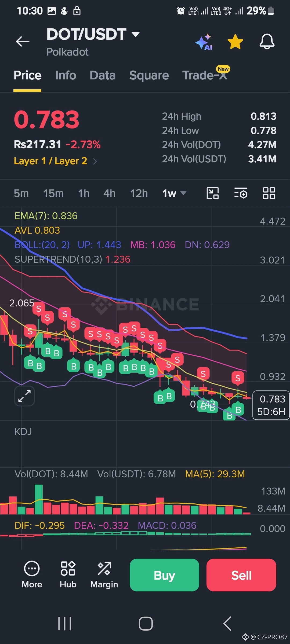Tap the MA(5): 29.3M volume label
This screenshot has width=290, height=644.
(x=215, y=474)
